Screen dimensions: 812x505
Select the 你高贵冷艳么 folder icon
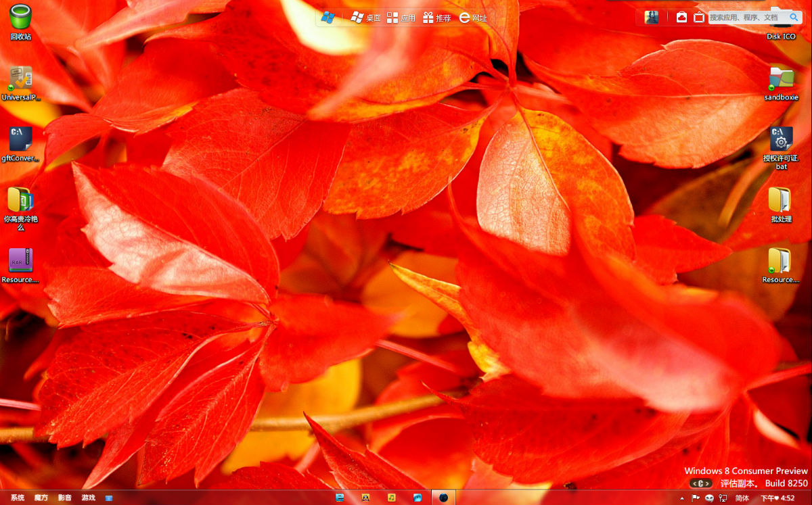[20, 208]
